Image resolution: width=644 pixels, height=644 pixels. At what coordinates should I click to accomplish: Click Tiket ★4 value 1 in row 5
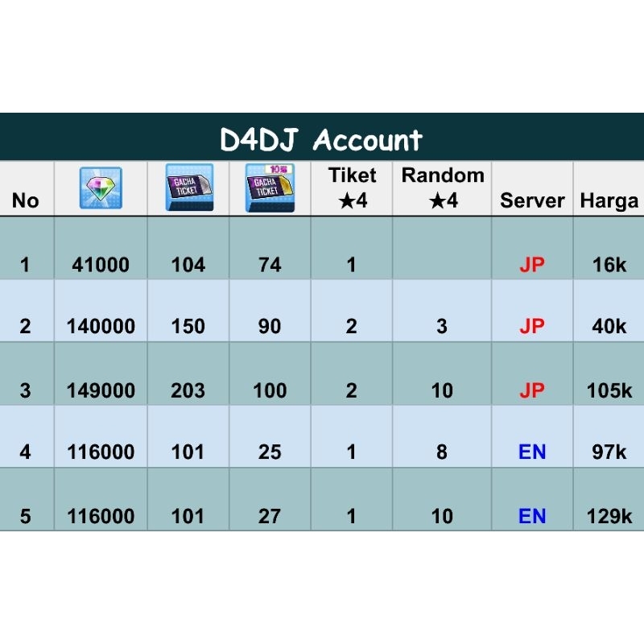click(351, 516)
